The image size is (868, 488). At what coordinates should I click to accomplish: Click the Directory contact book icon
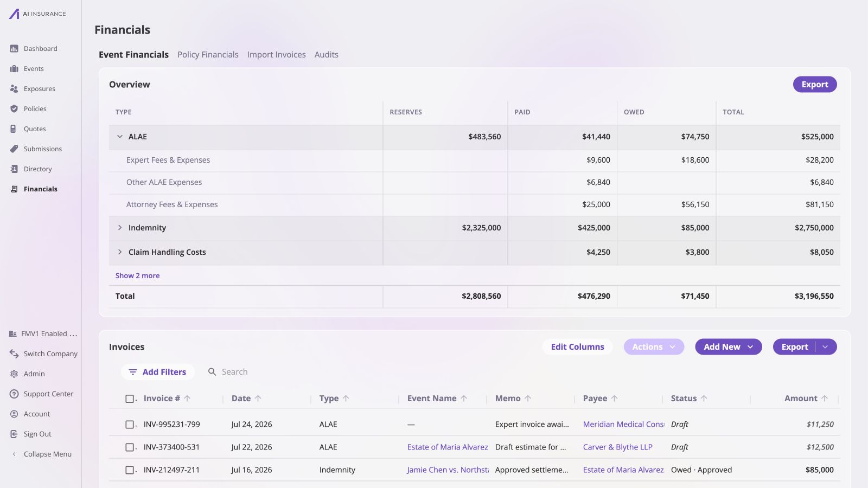pyautogui.click(x=14, y=169)
